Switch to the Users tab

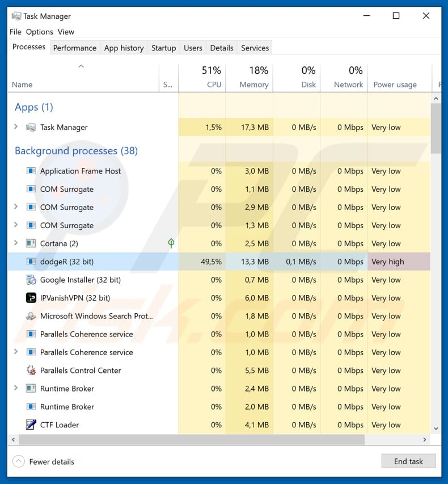193,48
